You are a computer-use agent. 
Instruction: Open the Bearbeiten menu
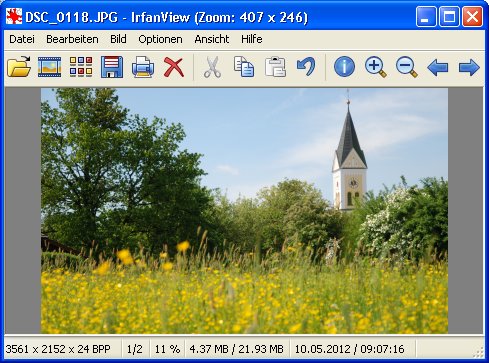point(72,39)
